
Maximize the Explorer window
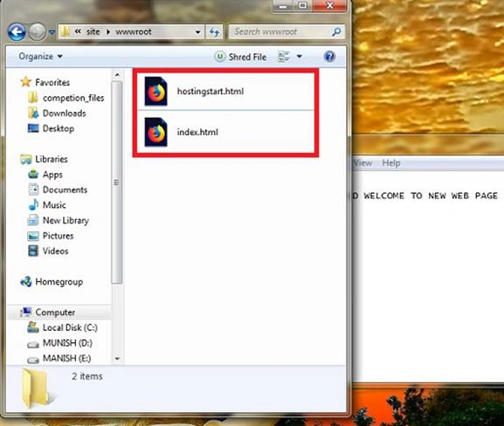pyautogui.click(x=302, y=6)
